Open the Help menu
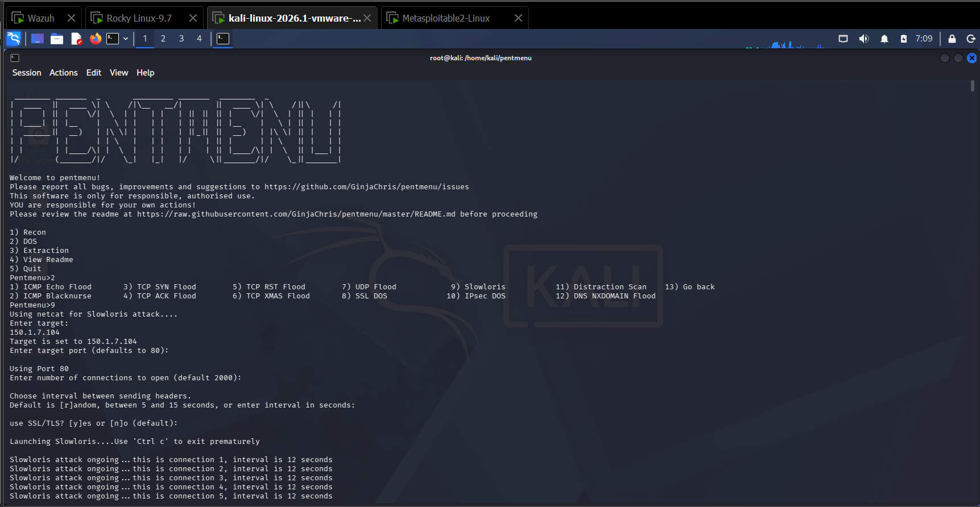 (x=145, y=73)
